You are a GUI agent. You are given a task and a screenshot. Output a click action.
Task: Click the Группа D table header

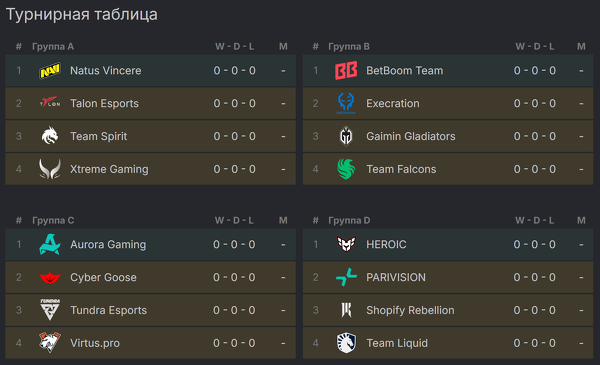point(349,220)
